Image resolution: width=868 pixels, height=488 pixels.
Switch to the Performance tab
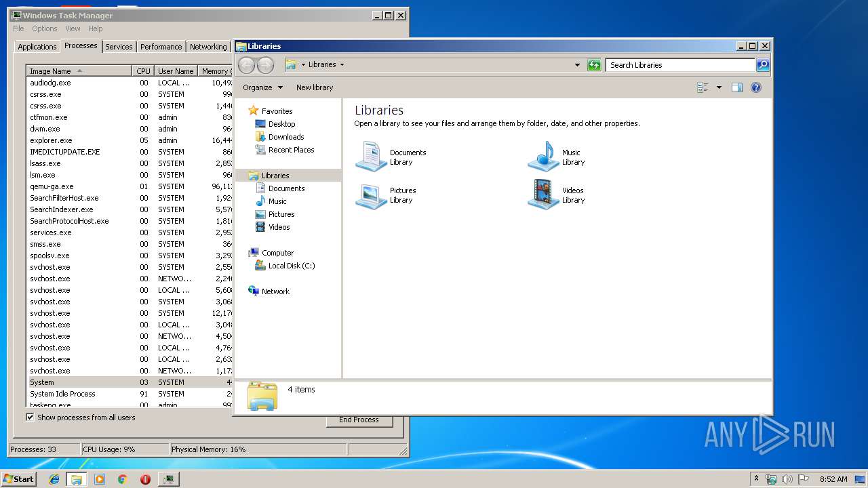coord(161,47)
